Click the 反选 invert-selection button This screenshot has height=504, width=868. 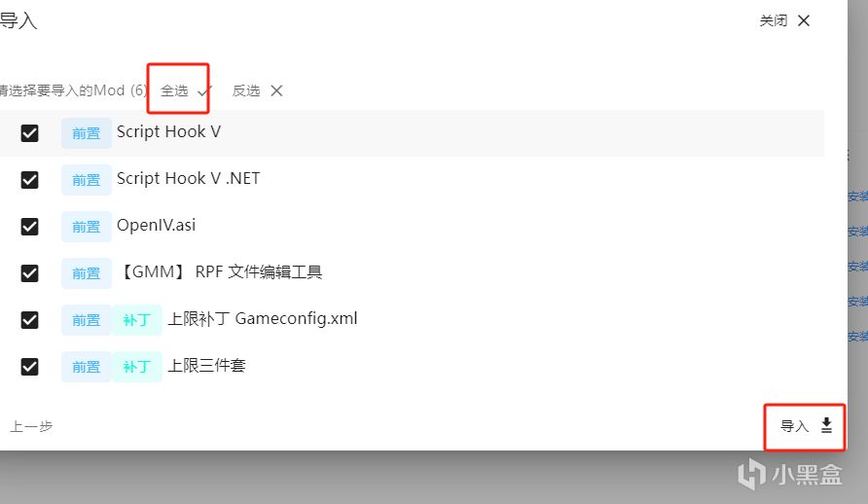[246, 90]
